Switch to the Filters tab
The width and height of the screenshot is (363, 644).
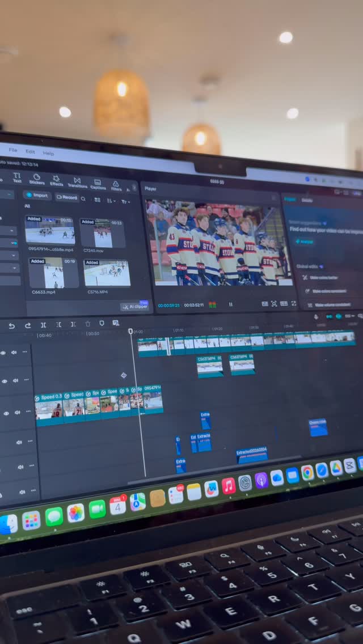click(x=116, y=186)
